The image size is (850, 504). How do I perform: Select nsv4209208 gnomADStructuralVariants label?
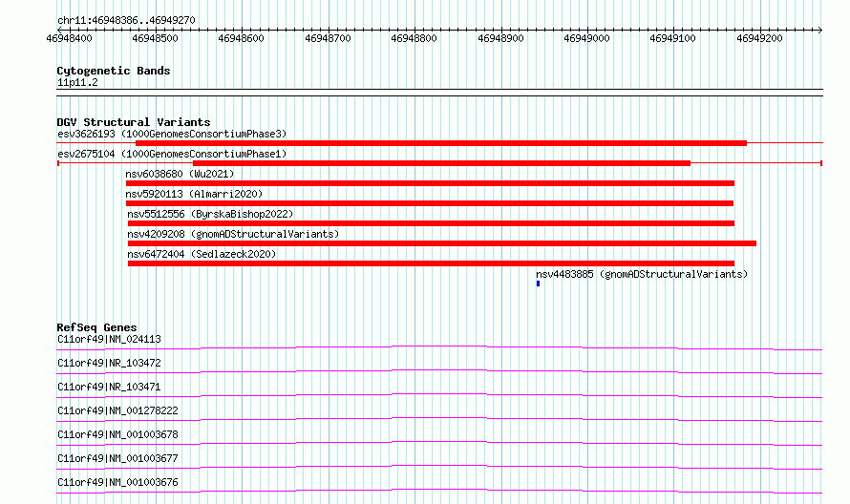(233, 234)
